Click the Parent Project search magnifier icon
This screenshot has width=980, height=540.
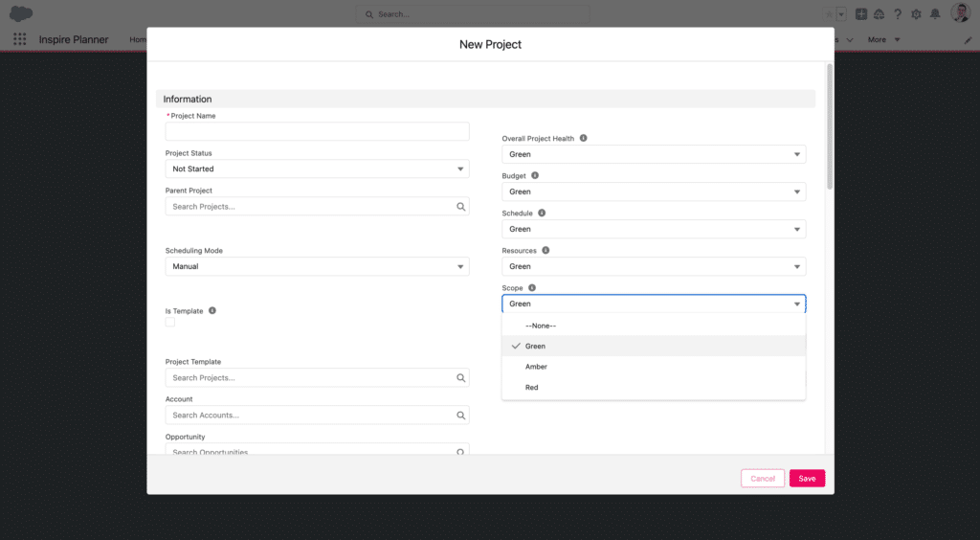click(x=460, y=207)
